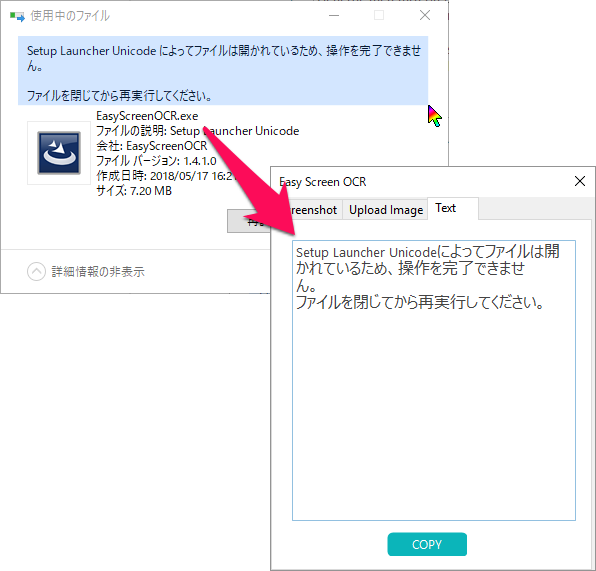Image resolution: width=596 pixels, height=571 pixels.
Task: Switch to the Upload Image tab
Action: pos(385,210)
